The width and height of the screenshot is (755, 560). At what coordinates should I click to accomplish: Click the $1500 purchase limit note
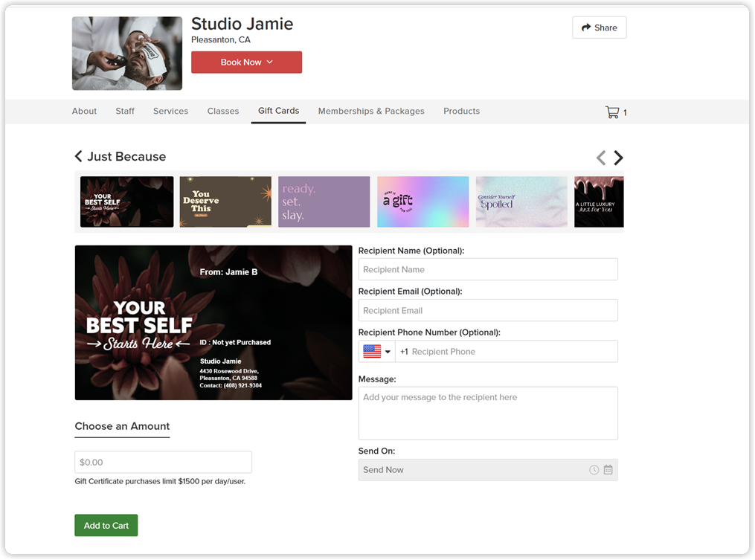click(x=160, y=481)
